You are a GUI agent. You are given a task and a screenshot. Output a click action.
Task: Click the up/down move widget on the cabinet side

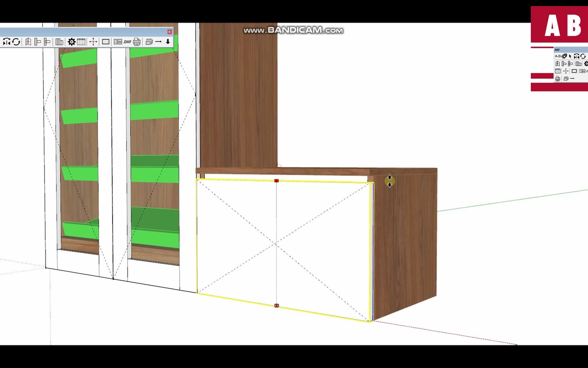click(x=390, y=181)
